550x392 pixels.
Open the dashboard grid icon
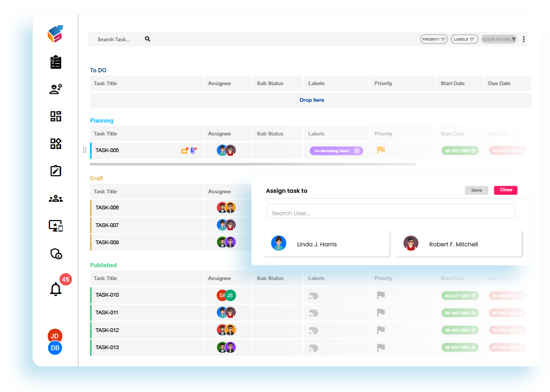click(x=55, y=116)
